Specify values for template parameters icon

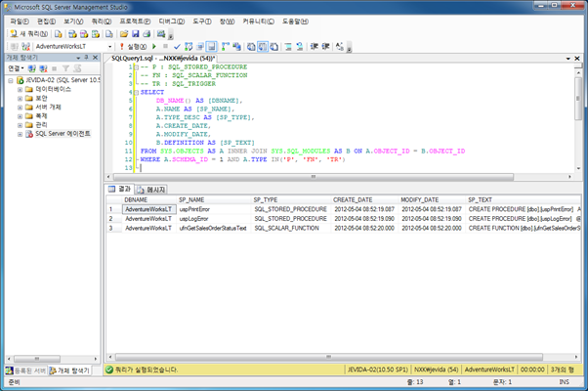click(x=340, y=47)
